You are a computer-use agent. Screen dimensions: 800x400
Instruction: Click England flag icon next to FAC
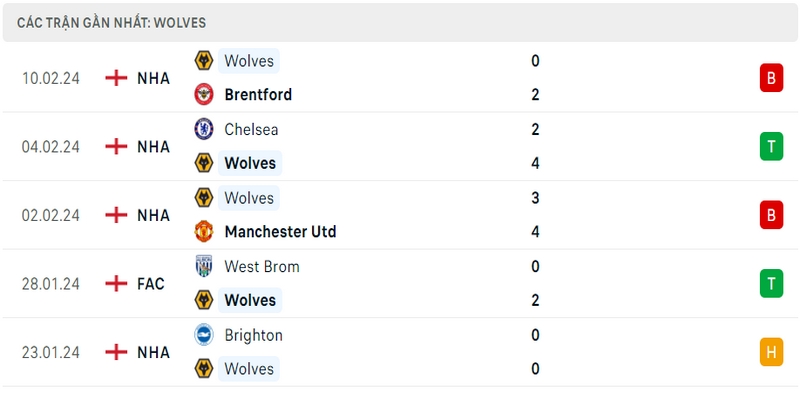[x=116, y=284]
